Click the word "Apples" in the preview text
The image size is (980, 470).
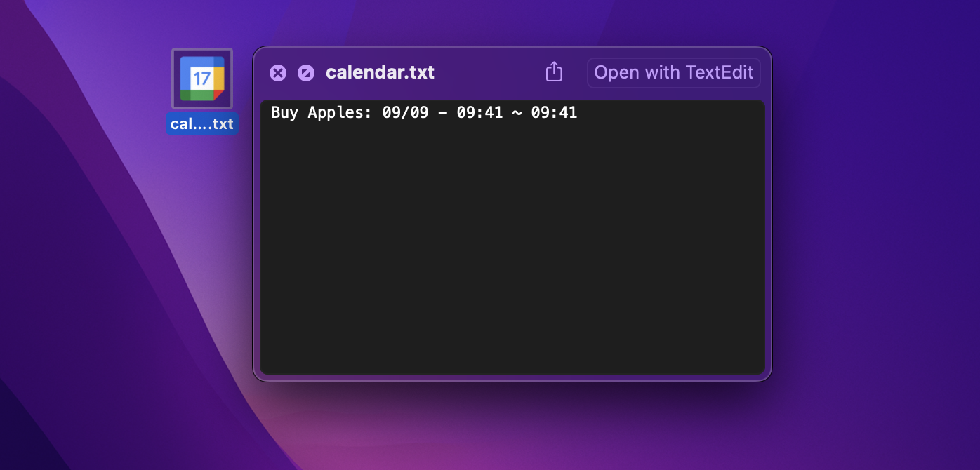pyautogui.click(x=340, y=112)
